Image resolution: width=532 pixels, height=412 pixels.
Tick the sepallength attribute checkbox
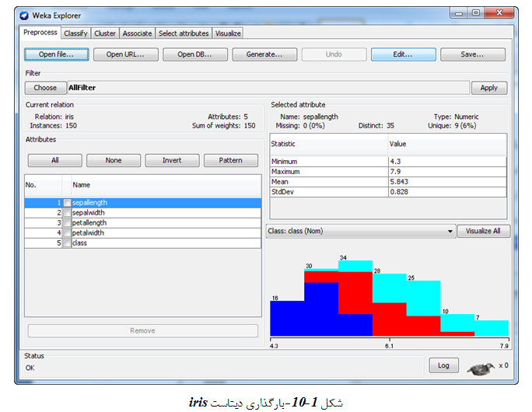(x=67, y=203)
